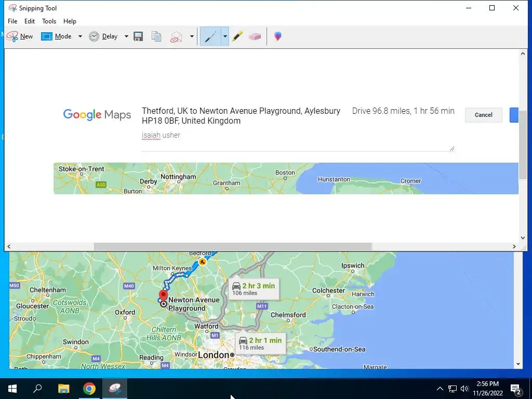Click the Cancel button in snip

pyautogui.click(x=484, y=115)
